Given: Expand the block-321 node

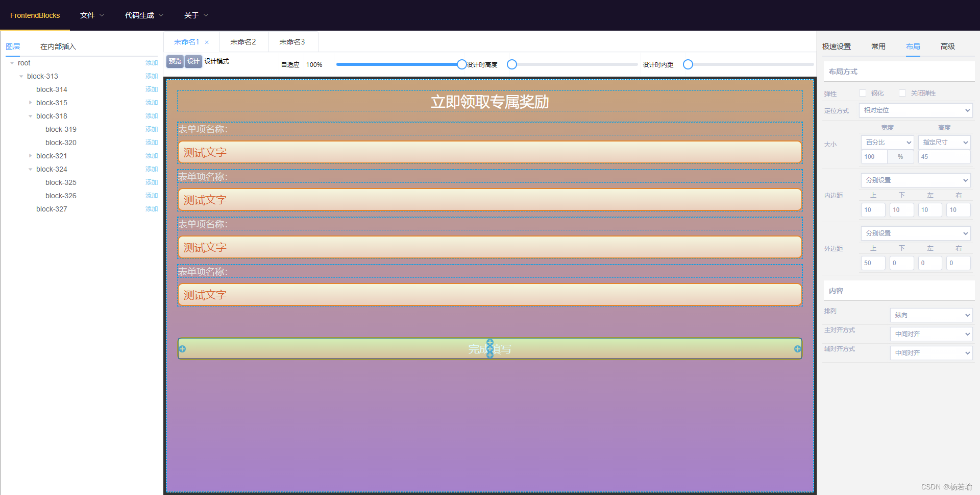Looking at the screenshot, I should [x=30, y=156].
